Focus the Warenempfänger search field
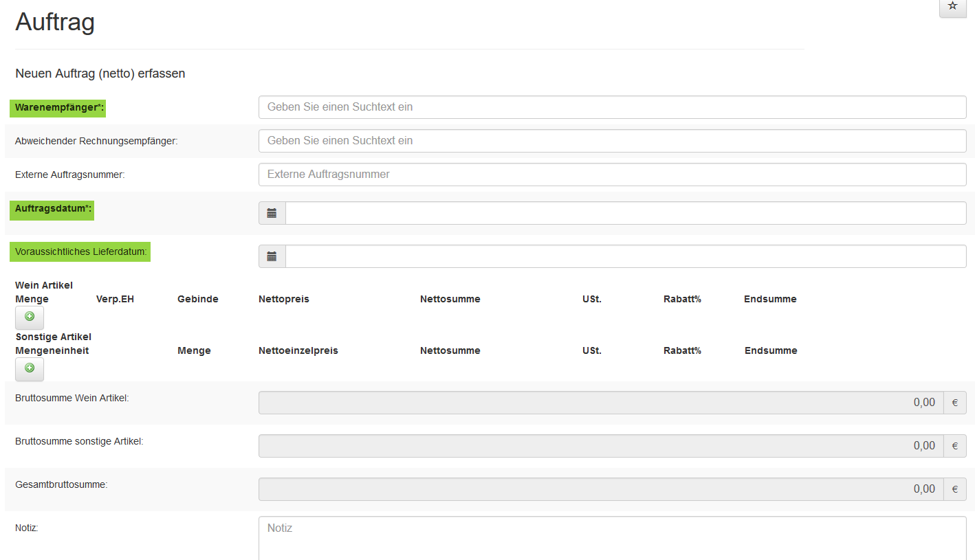Screen dimensions: 975x560 [612, 107]
